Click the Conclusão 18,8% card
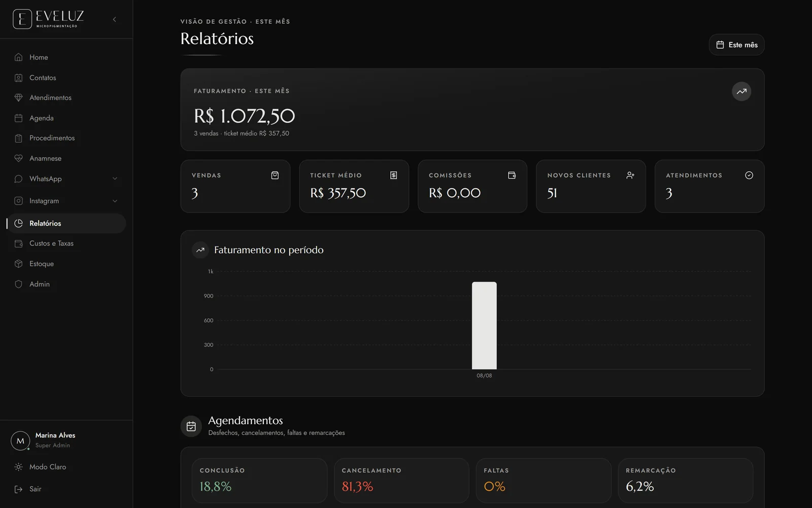The width and height of the screenshot is (812, 508). (259, 481)
